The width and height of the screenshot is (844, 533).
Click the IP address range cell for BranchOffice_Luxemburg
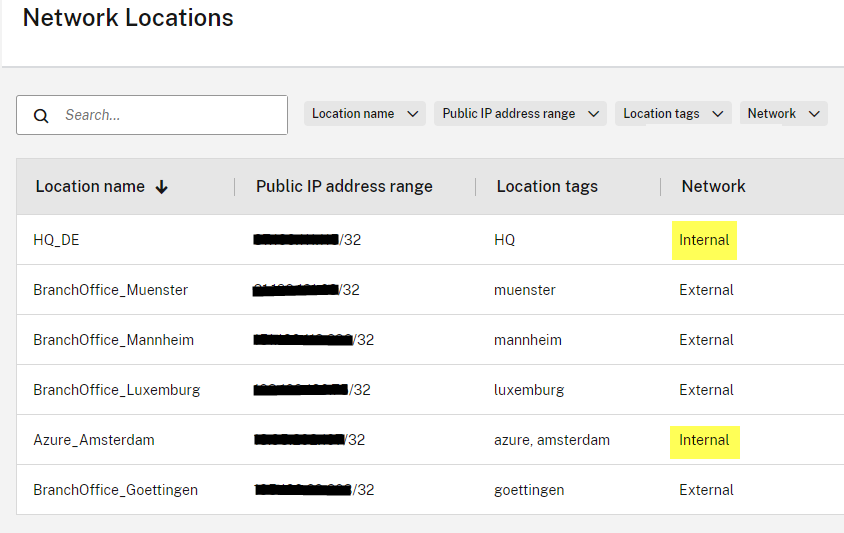coord(312,390)
